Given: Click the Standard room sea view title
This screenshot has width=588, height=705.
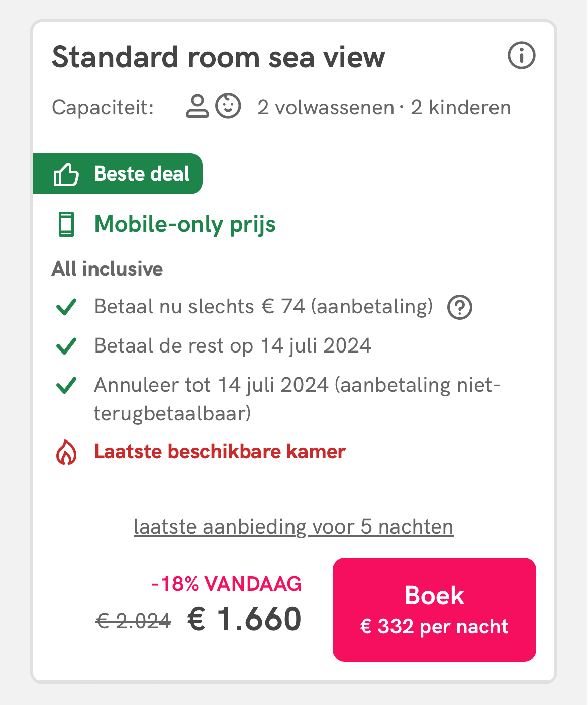Looking at the screenshot, I should tap(219, 57).
